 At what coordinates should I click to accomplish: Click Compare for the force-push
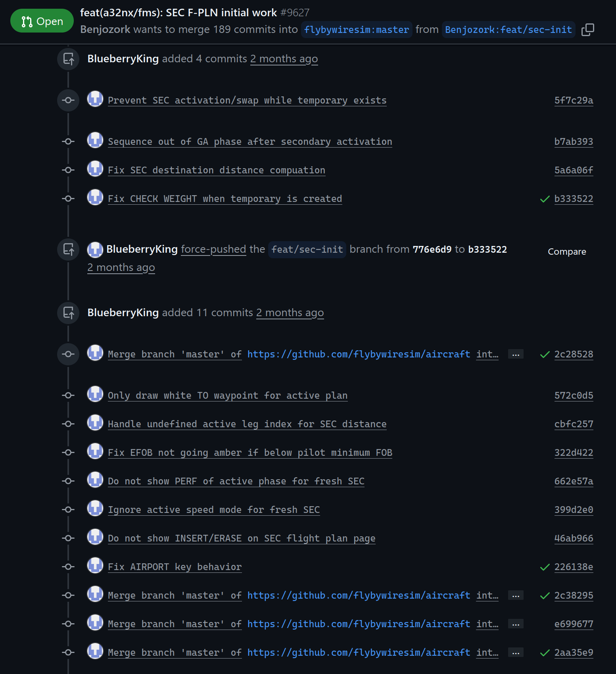click(566, 252)
